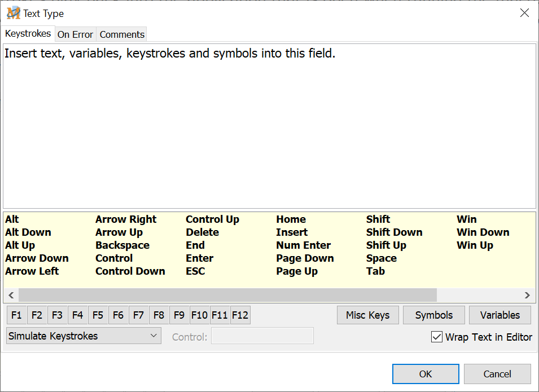Click the Cancel button
Image resolution: width=539 pixels, height=392 pixels.
497,374
